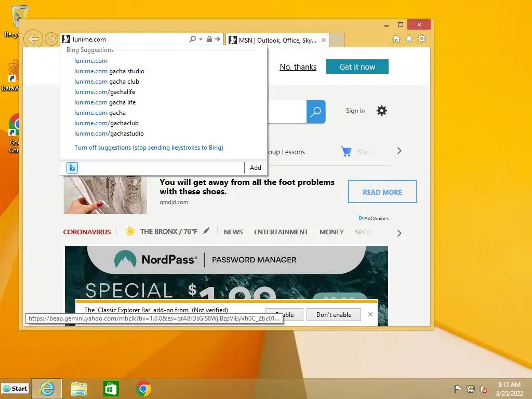532x399 pixels.
Task: Open the address bar dropdown arrow
Action: point(201,39)
